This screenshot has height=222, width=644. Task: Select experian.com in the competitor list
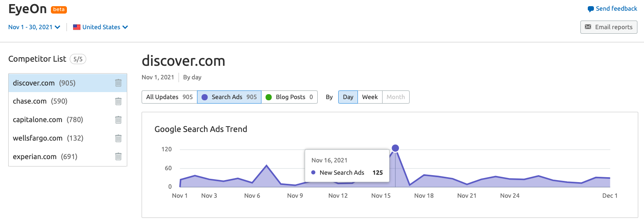pyautogui.click(x=68, y=157)
